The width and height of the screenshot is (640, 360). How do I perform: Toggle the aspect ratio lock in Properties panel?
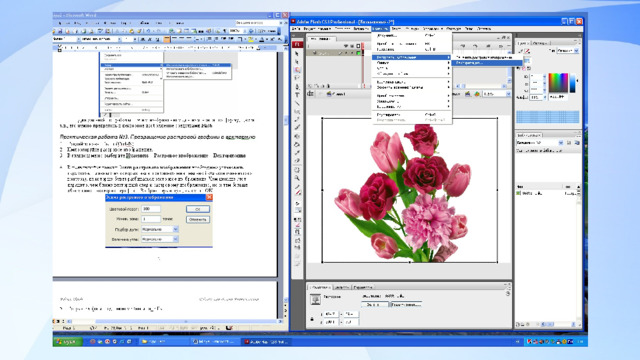pyautogui.click(x=312, y=318)
